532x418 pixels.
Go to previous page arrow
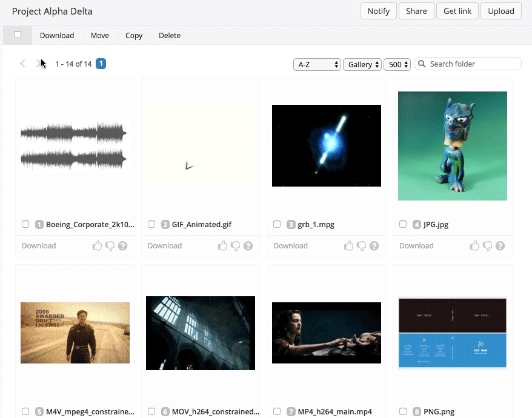tap(23, 64)
